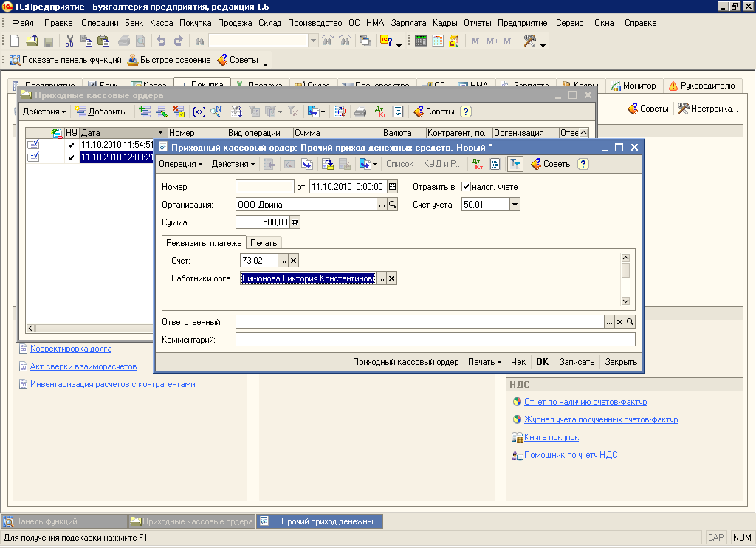Open the search combo box dropdown in main toolbar

[x=313, y=41]
